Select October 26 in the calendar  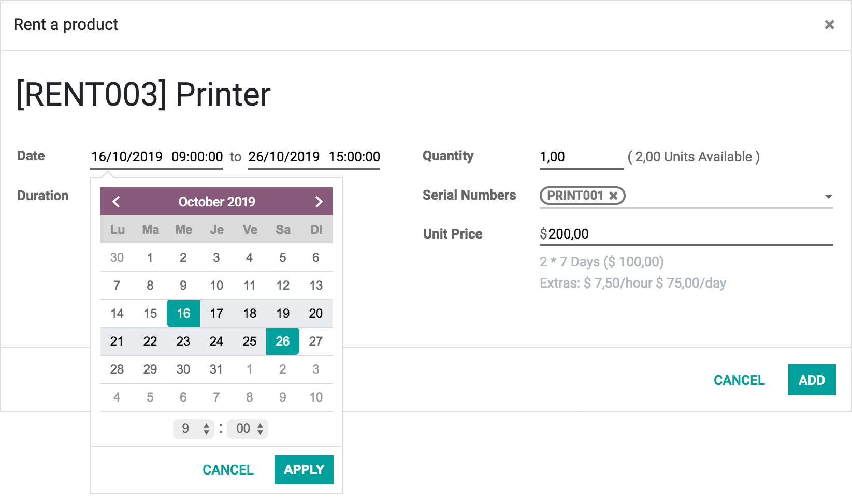point(282,341)
